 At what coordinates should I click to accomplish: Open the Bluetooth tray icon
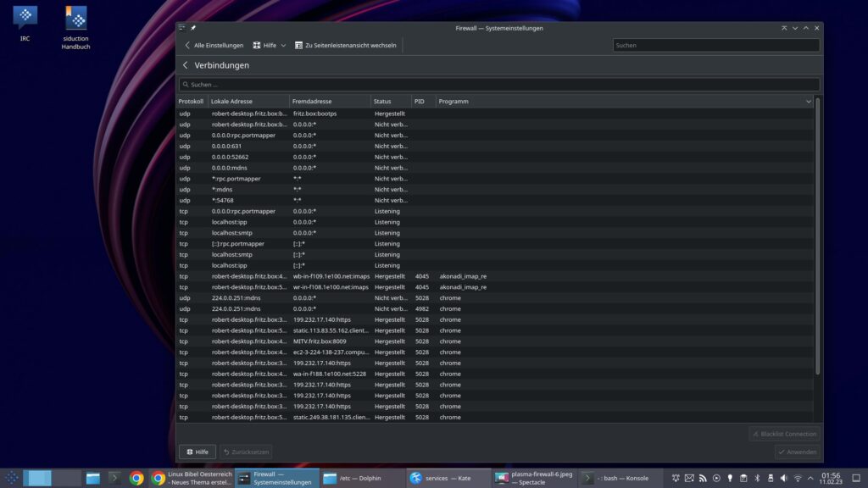tap(757, 478)
